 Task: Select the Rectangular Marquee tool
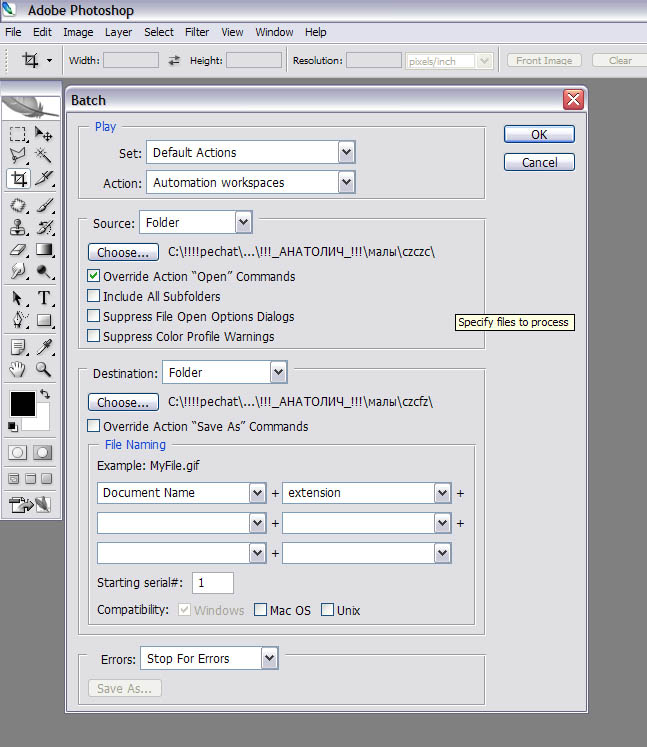pos(18,134)
